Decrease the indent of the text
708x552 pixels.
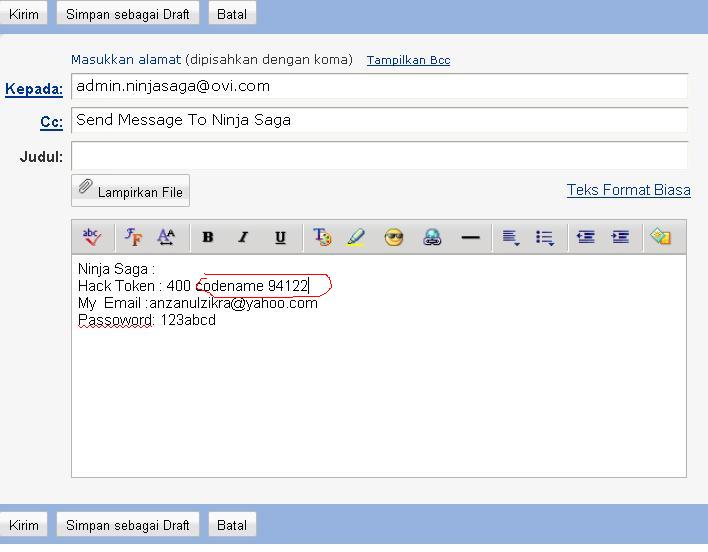coord(586,237)
